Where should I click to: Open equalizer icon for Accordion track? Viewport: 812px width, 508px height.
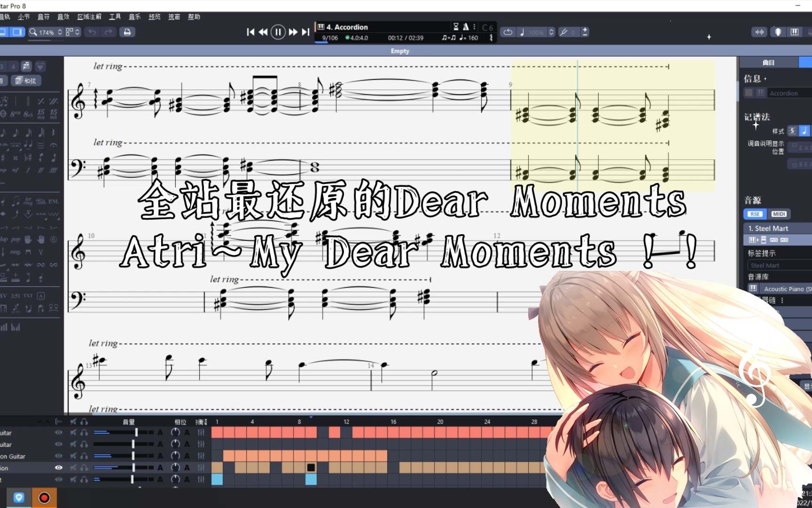201,468
